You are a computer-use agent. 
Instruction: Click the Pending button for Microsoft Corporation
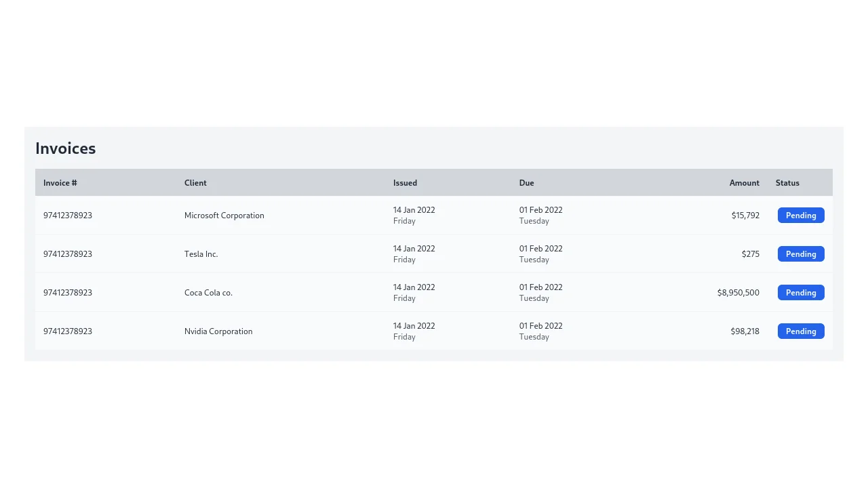point(801,216)
